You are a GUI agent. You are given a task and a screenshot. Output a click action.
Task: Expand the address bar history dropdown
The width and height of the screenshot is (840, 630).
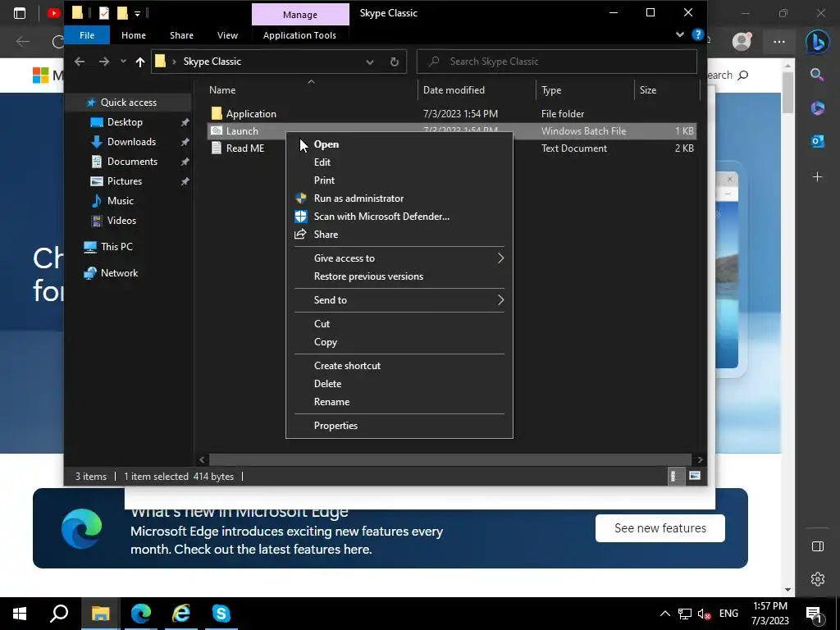[370, 62]
